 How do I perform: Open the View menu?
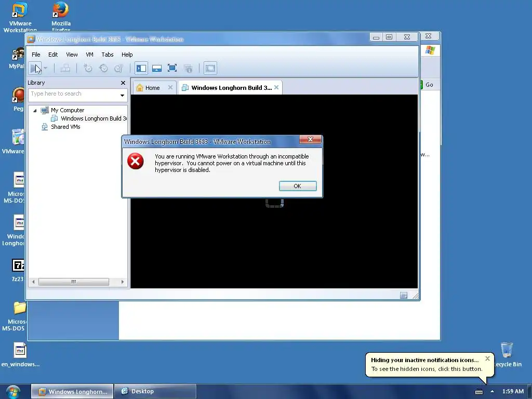click(72, 55)
